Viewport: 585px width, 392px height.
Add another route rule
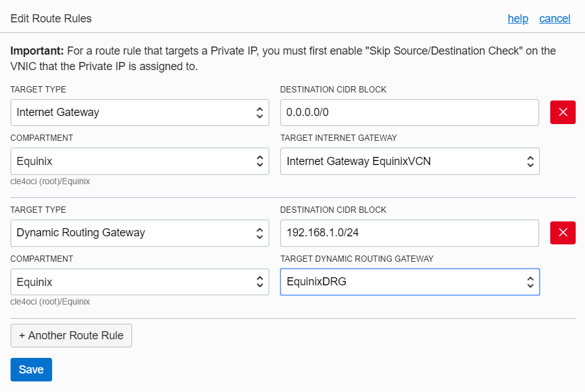[71, 336]
